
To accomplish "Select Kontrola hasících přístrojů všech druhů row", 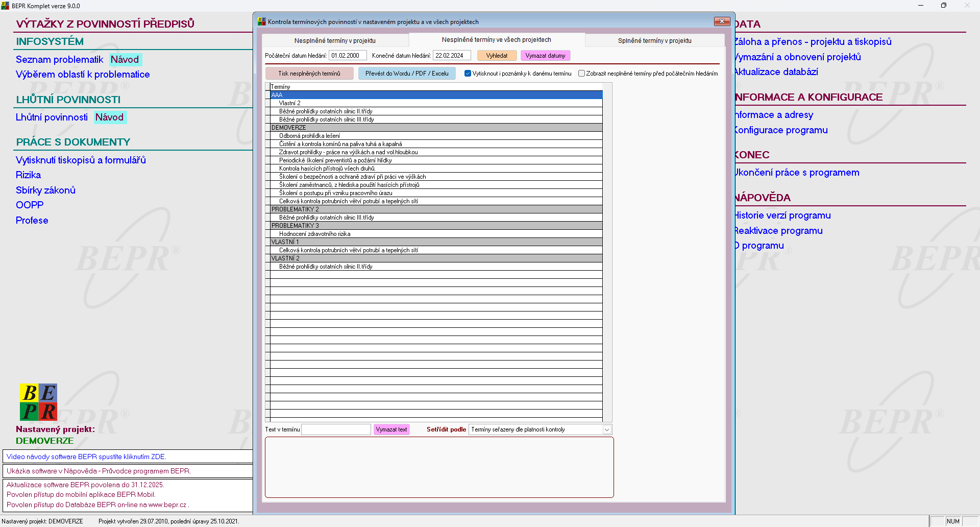I will click(436, 169).
